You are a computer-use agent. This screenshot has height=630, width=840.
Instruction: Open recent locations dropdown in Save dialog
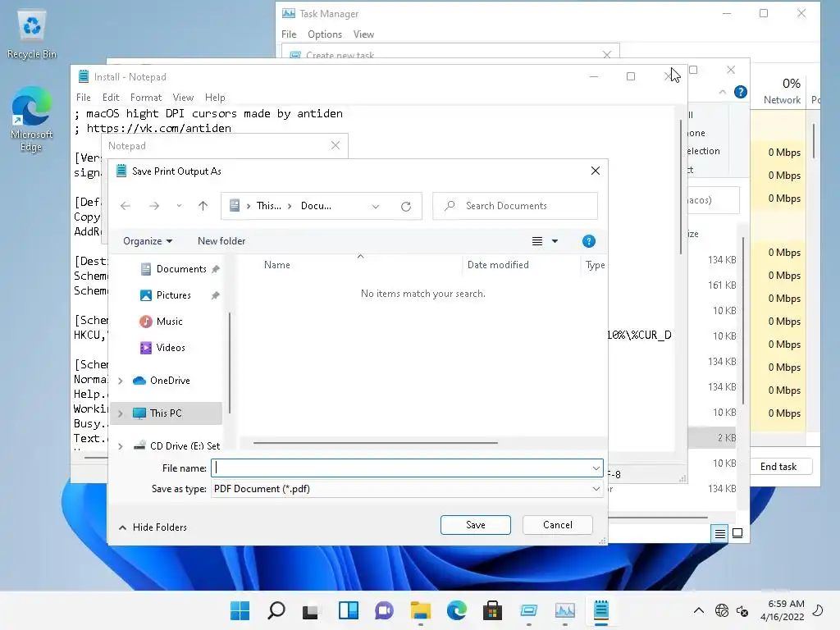[x=179, y=206]
